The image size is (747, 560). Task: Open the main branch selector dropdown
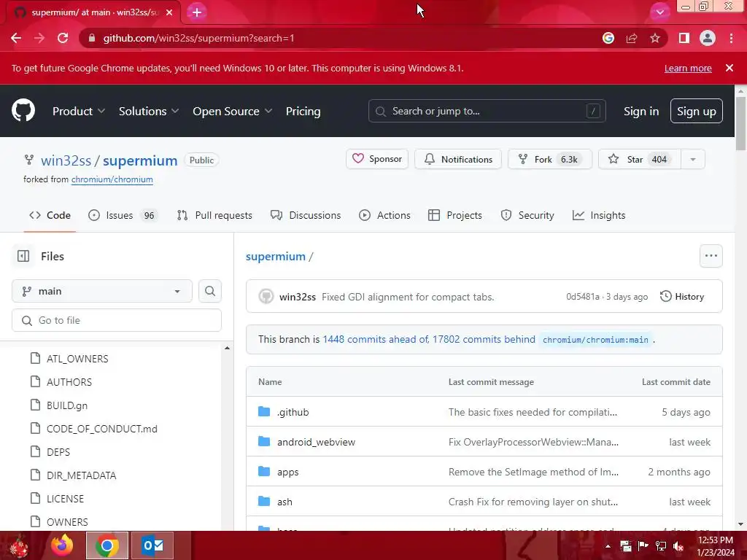[102, 291]
